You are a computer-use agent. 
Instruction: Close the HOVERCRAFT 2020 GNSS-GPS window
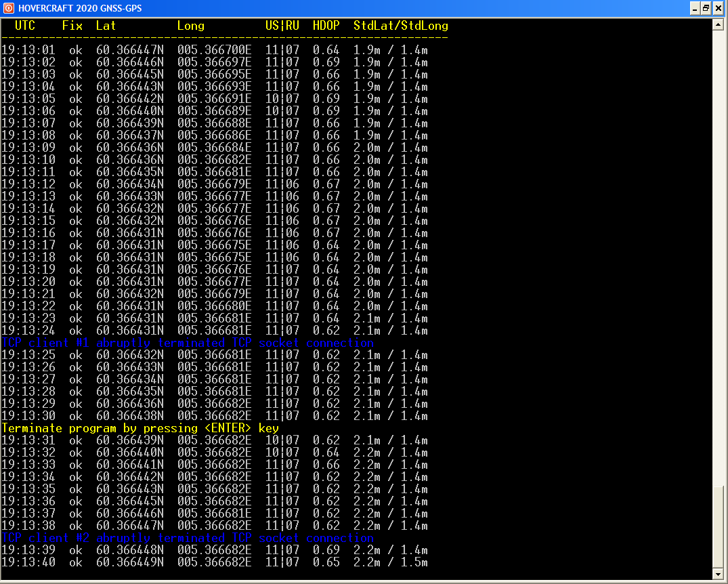[718, 8]
